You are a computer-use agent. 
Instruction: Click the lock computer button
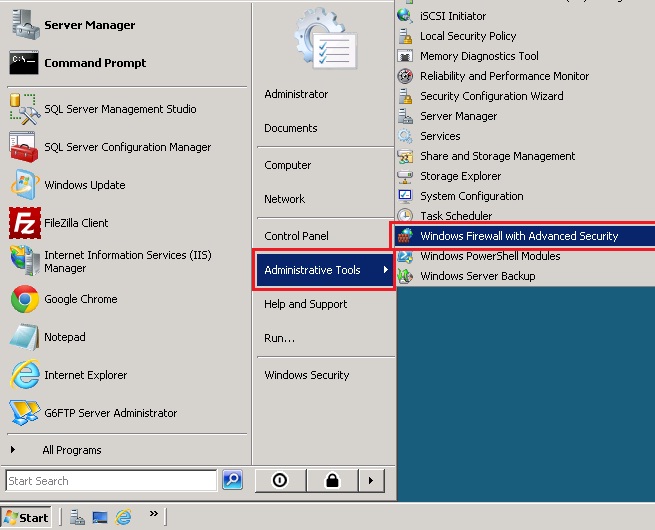point(333,480)
